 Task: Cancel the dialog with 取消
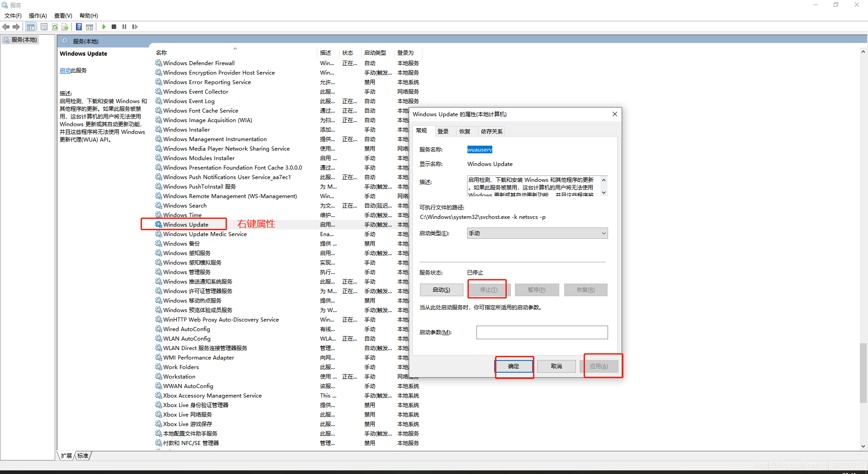(x=557, y=366)
